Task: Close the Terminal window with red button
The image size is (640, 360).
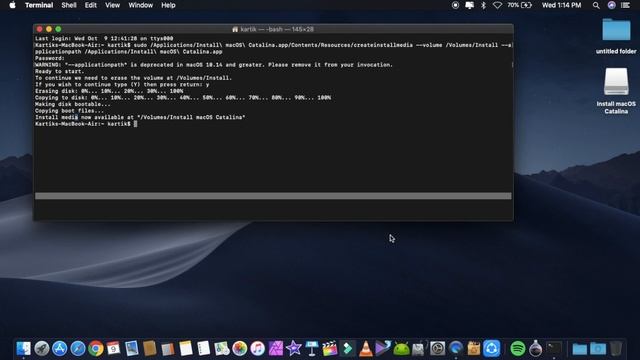Action: click(40, 29)
